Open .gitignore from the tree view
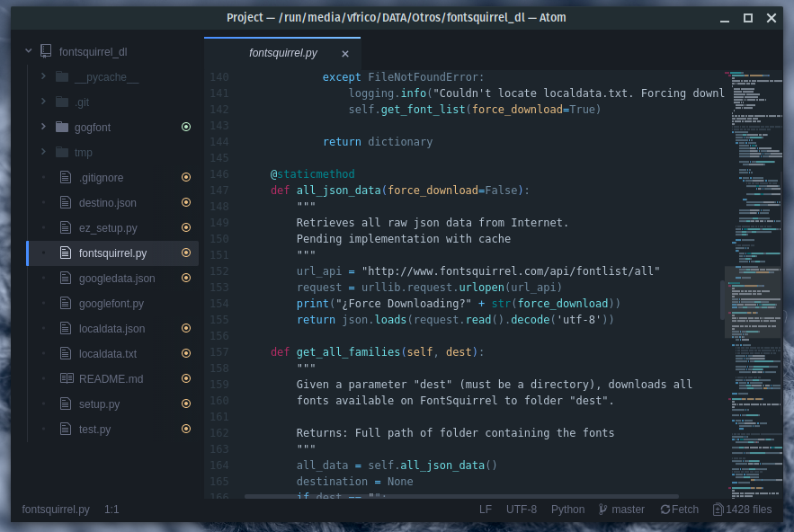794x532 pixels. click(x=101, y=178)
